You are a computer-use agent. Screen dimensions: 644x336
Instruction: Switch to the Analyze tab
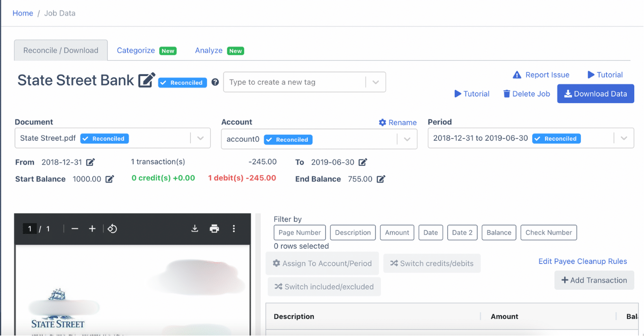click(219, 51)
